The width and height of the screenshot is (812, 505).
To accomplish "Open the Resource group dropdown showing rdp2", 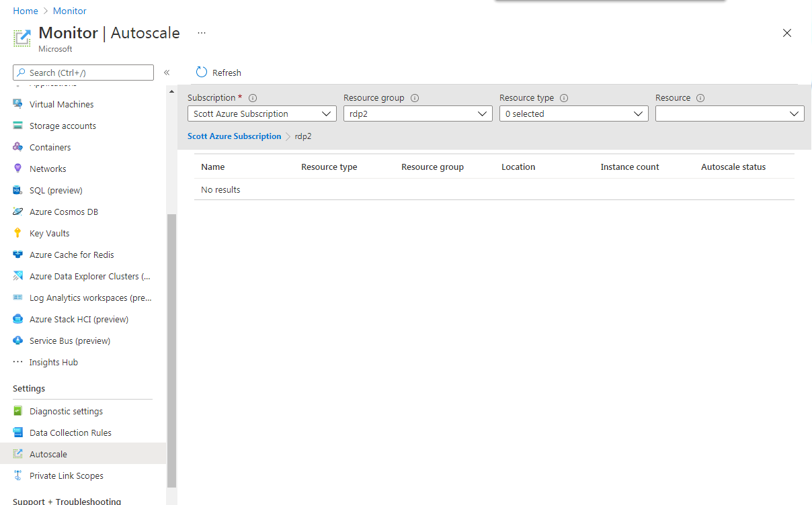I will coord(418,114).
